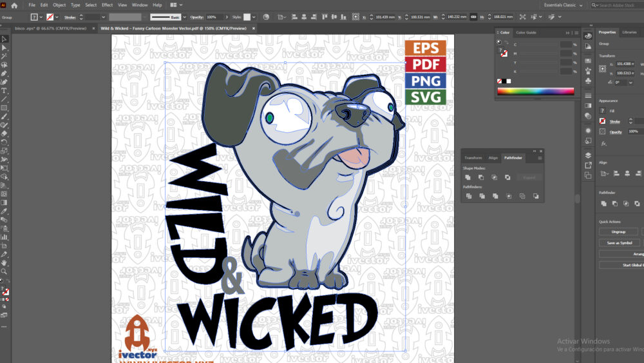This screenshot has height=363, width=644.
Task: Switch to the Transform tab in floating panel
Action: (473, 158)
